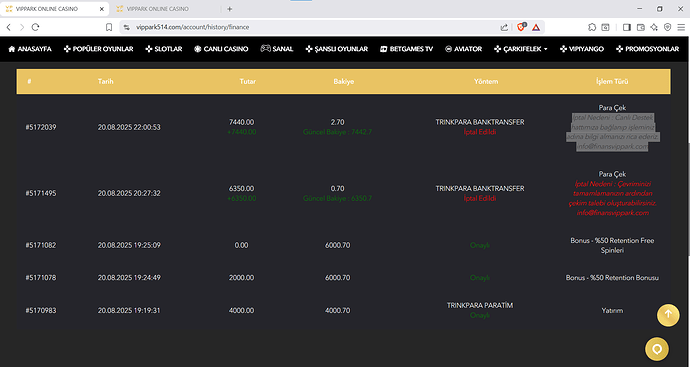Viewport: 690px width, 367px height.
Task: Click transaction ID #5171078
Action: click(41, 278)
